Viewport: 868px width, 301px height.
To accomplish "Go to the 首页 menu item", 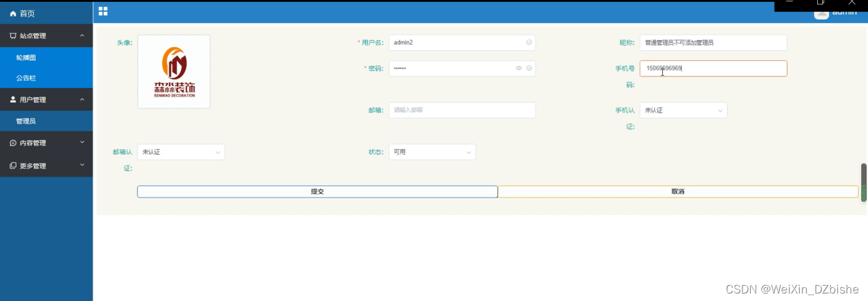I will 46,13.
